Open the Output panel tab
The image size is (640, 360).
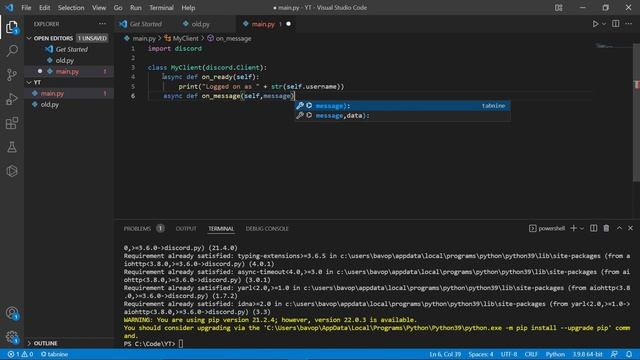[x=186, y=229]
